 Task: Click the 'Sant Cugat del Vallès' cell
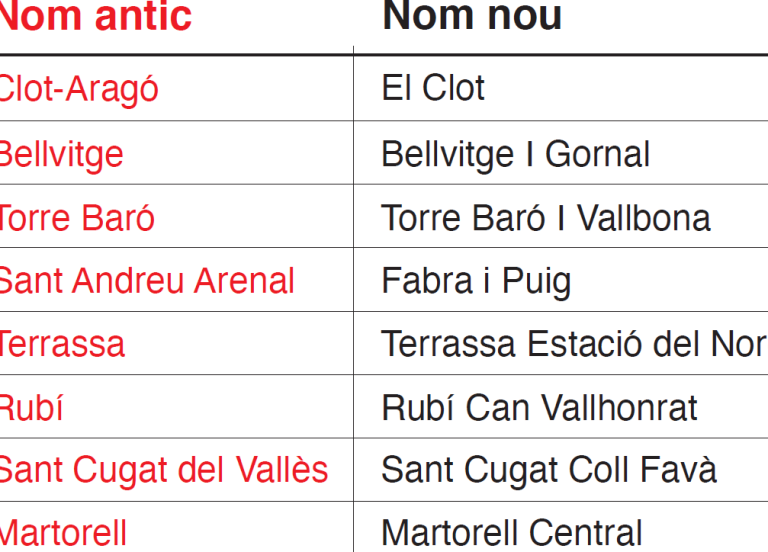163,470
